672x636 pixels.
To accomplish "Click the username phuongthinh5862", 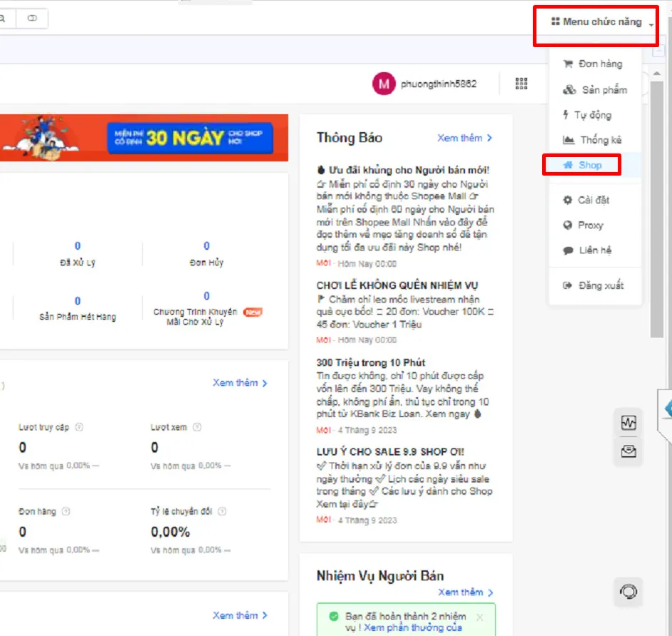I will (439, 84).
